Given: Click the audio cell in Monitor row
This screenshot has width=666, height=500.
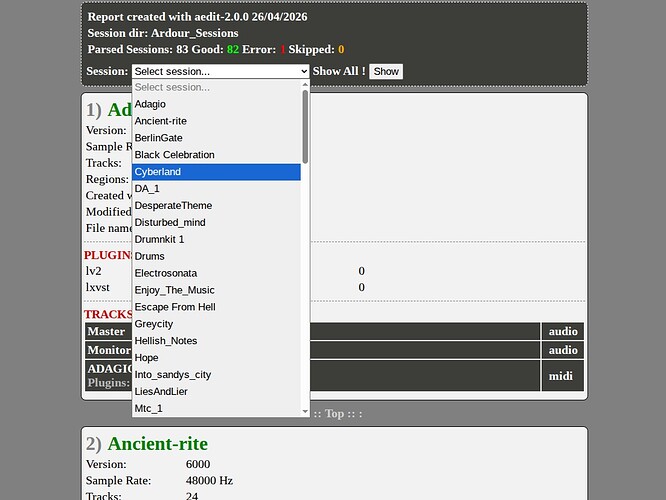Looking at the screenshot, I should tap(563, 350).
